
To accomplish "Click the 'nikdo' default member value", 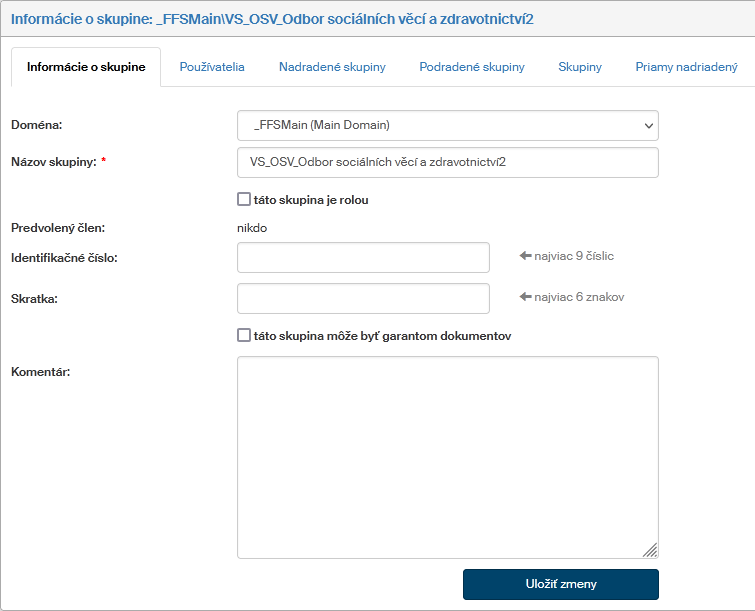I will pyautogui.click(x=252, y=228).
